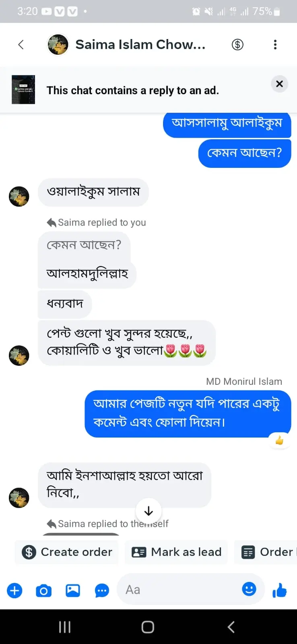Tap Mark as lead button
The width and height of the screenshot is (297, 644).
click(x=177, y=552)
